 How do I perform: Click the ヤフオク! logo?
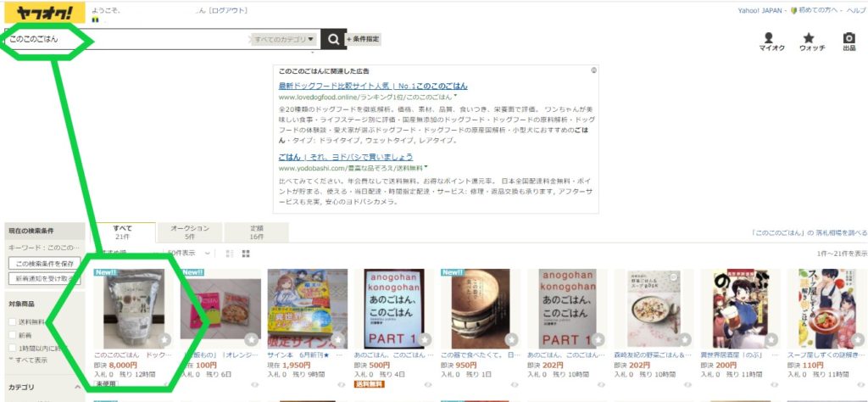(x=45, y=13)
